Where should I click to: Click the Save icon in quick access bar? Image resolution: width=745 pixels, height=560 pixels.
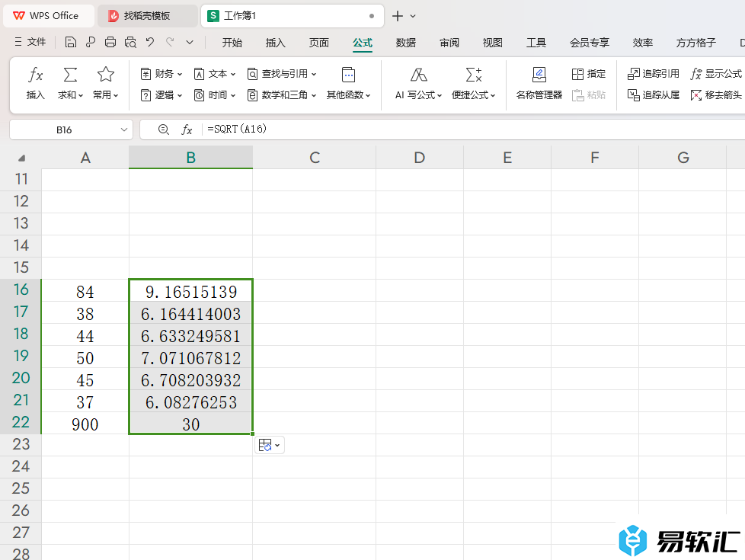[70, 43]
